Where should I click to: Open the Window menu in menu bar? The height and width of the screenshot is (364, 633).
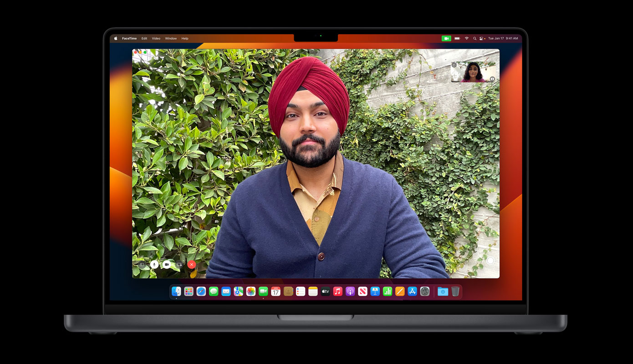click(x=171, y=39)
